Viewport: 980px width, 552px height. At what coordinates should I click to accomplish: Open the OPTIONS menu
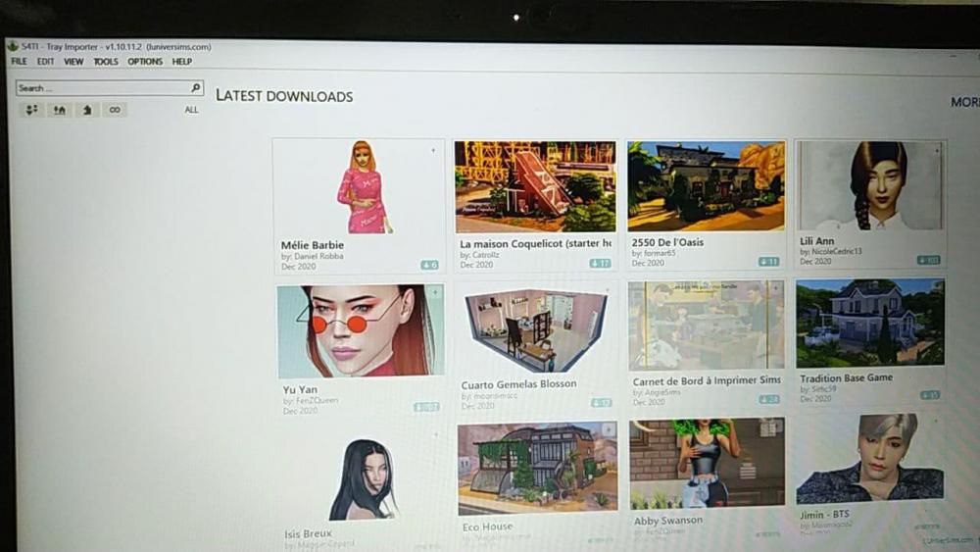tap(145, 61)
